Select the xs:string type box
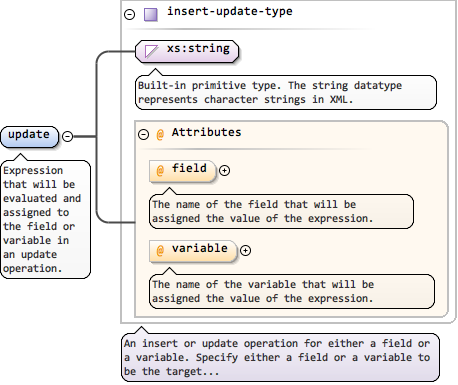Viewport: 458px width, 385px height. tap(187, 51)
